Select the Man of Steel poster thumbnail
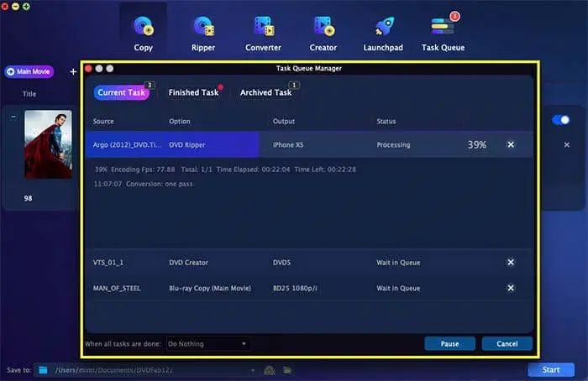588x381 pixels. tap(49, 144)
